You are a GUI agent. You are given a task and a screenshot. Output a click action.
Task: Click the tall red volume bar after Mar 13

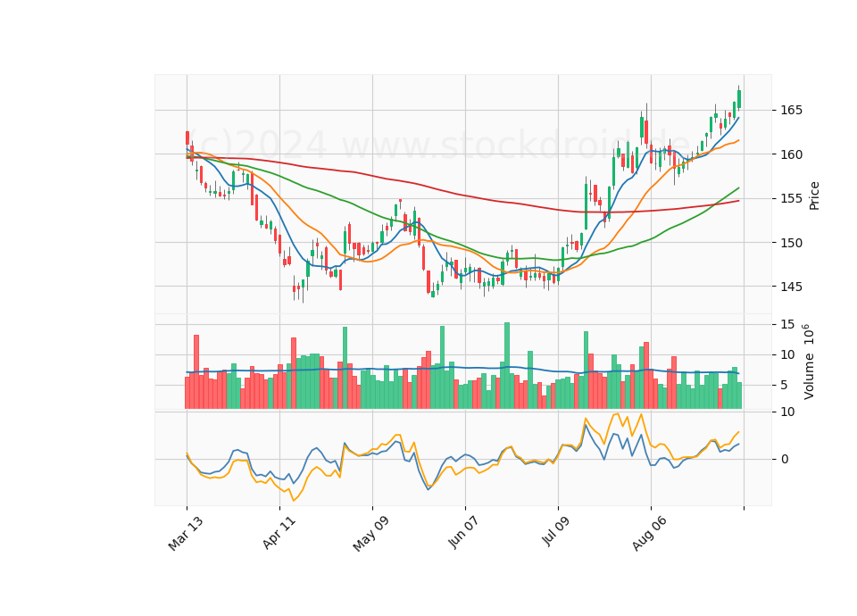point(196,371)
